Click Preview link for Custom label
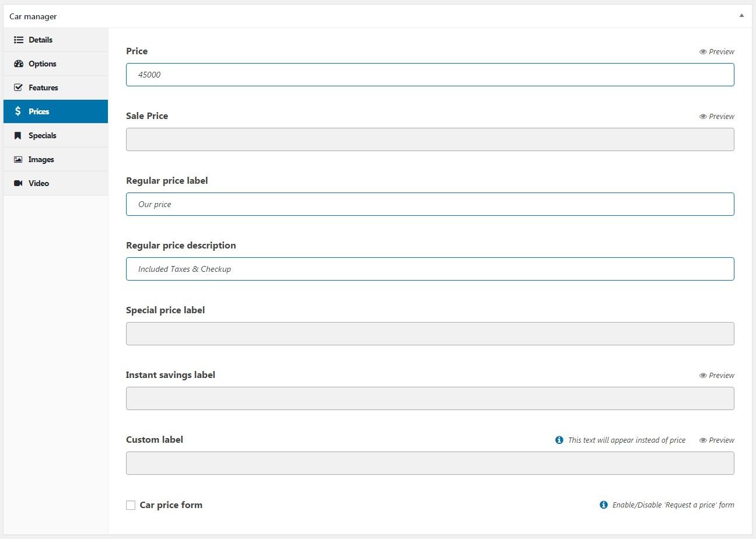The height and width of the screenshot is (539, 756). pos(721,440)
